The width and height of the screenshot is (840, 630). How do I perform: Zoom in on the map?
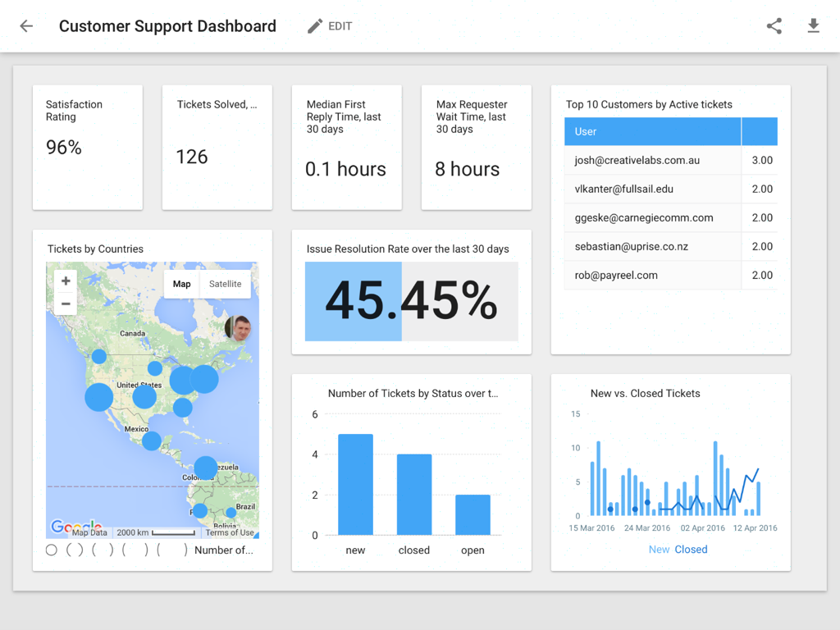[x=66, y=281]
